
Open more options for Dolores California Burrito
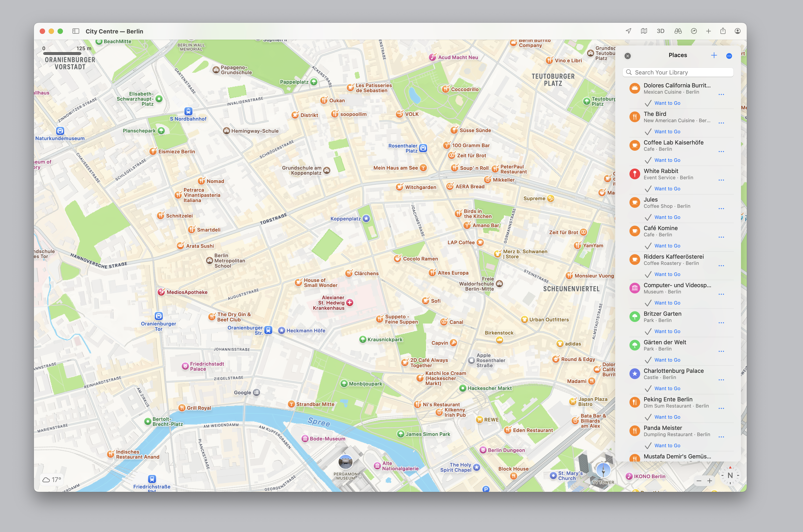point(721,95)
